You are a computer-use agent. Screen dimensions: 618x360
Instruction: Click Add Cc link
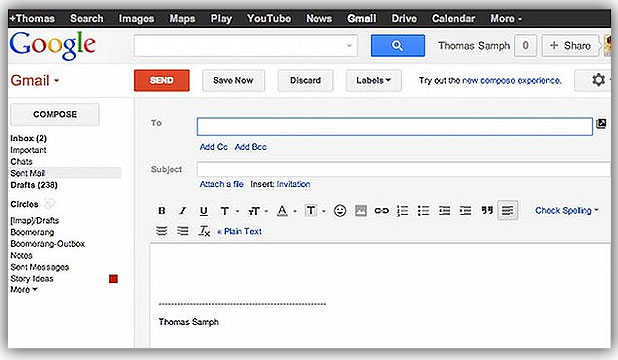pos(214,147)
